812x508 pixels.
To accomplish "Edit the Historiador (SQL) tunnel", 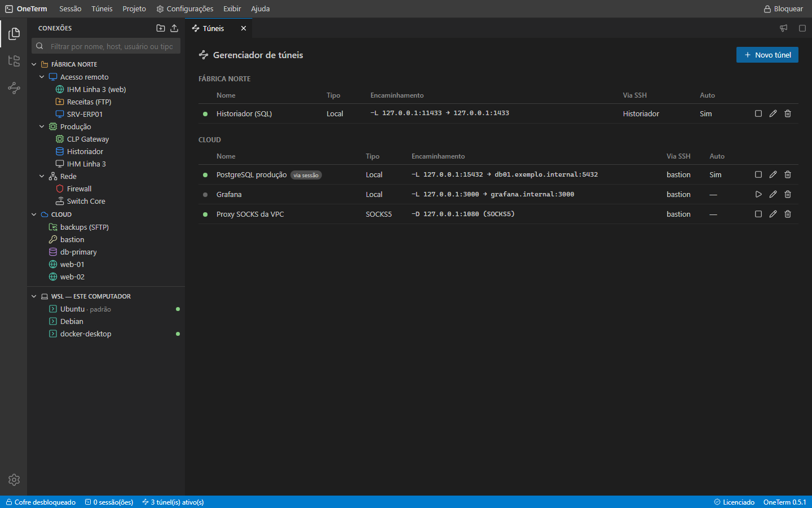I will click(x=773, y=113).
